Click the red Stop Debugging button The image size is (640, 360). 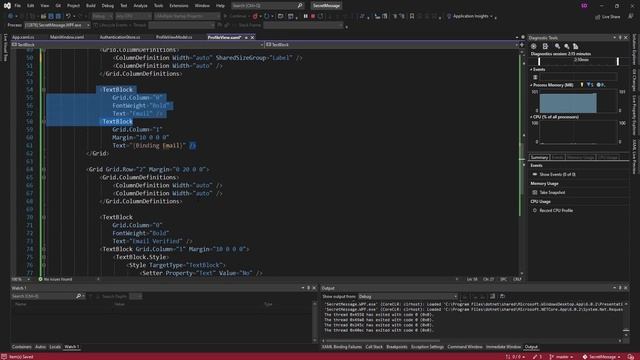313,16
